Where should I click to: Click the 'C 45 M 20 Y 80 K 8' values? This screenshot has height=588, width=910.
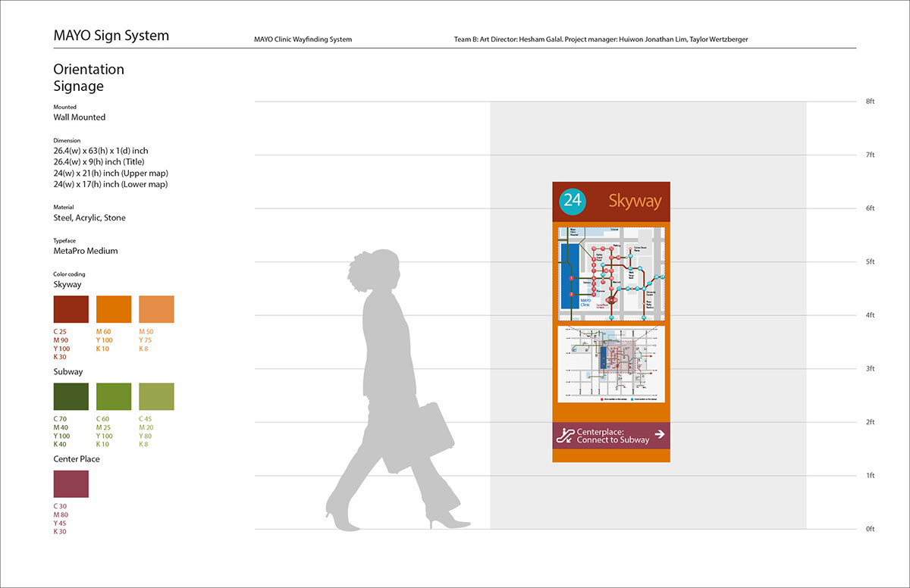[147, 431]
